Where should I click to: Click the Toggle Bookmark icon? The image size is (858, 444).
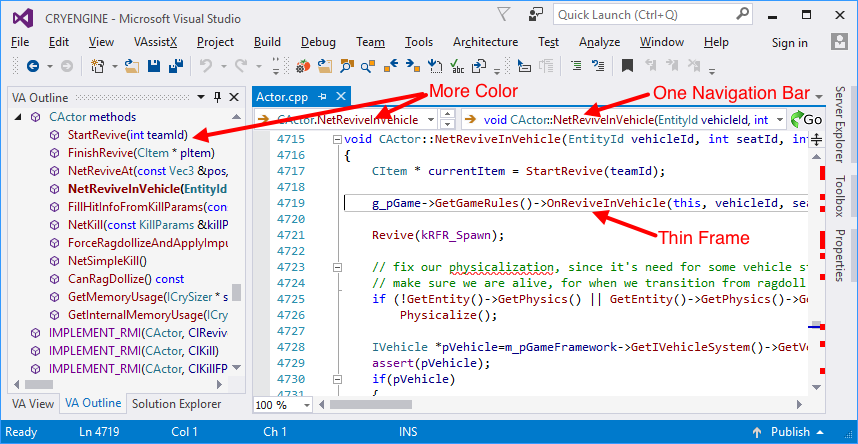[627, 66]
